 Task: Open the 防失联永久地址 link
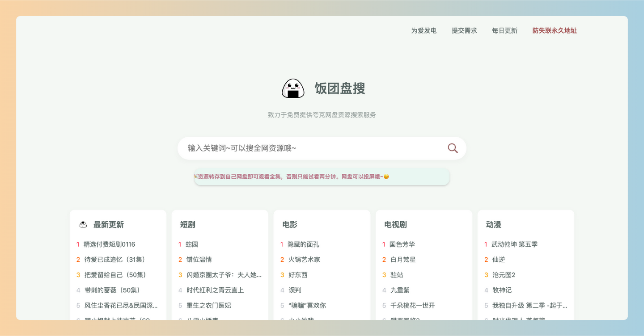555,30
